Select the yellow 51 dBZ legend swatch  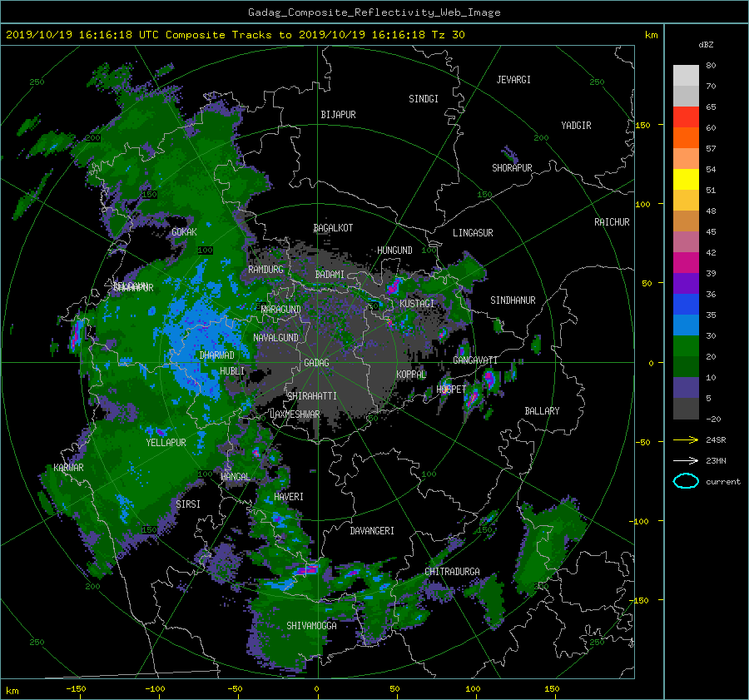tap(686, 180)
